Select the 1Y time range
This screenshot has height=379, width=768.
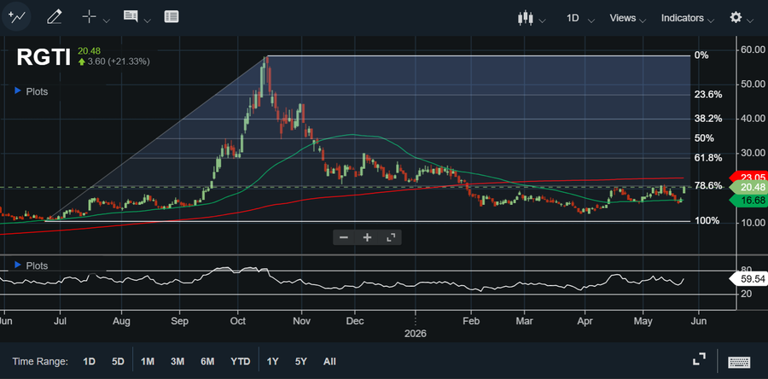point(272,362)
